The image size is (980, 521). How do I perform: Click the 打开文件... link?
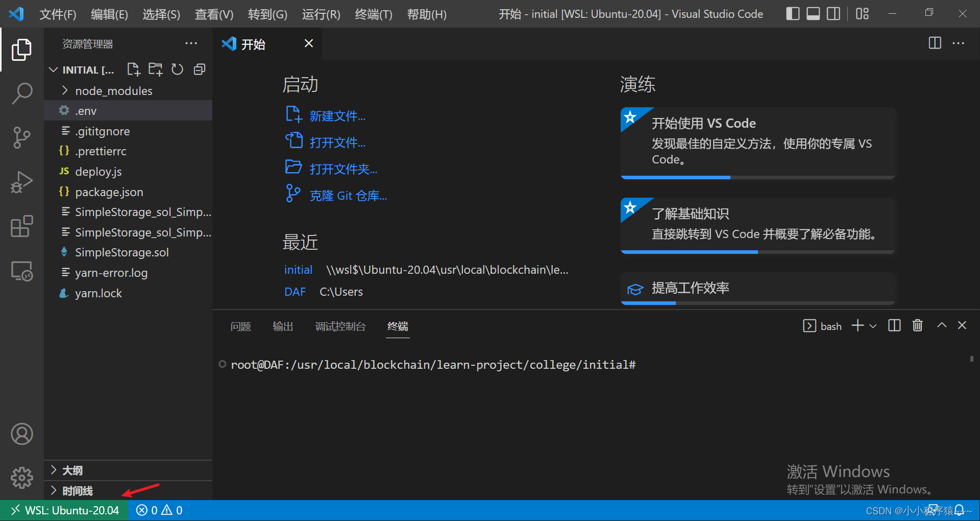(x=337, y=143)
